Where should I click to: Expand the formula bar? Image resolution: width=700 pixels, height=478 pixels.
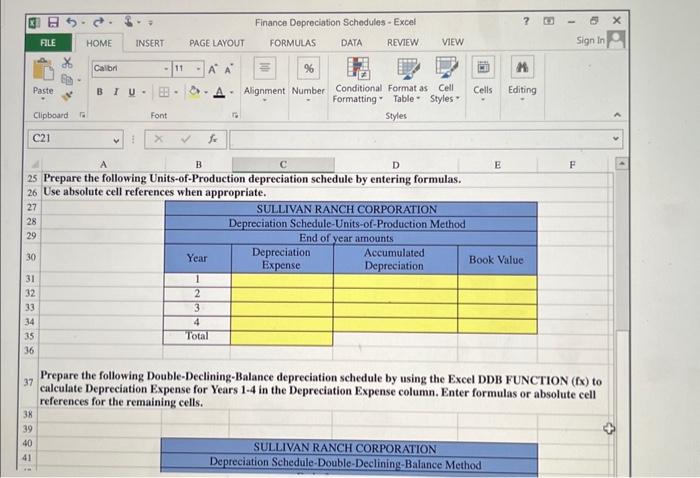616,139
